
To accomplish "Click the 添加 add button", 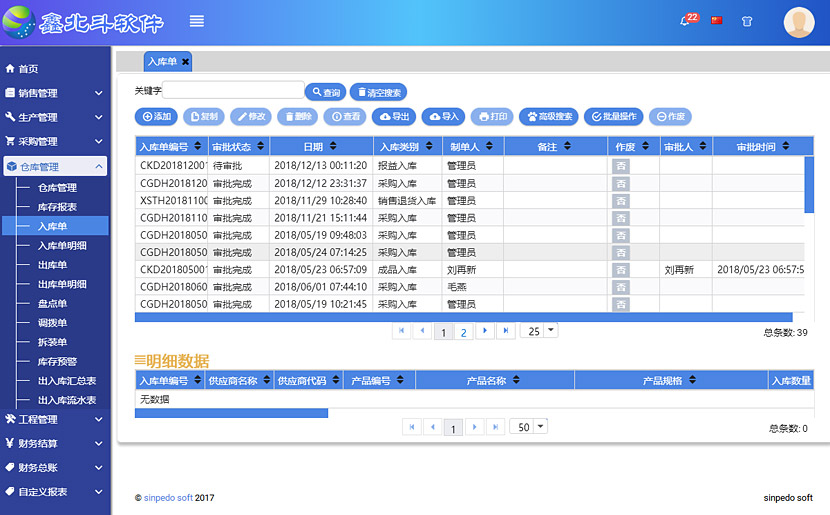I will [157, 117].
